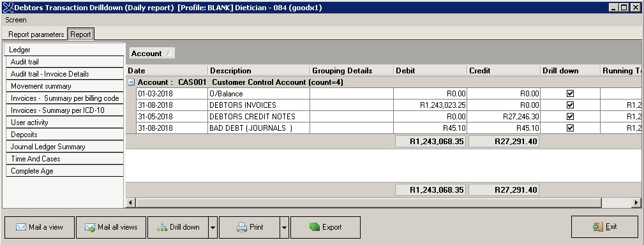Open the Print options dropdown arrow

(x=284, y=227)
